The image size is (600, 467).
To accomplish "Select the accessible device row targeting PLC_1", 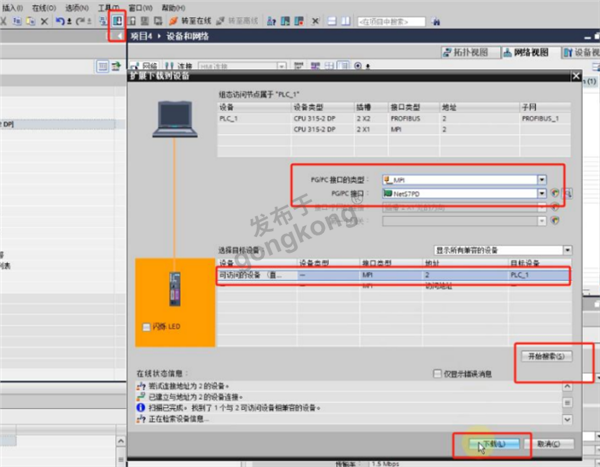I will point(393,275).
